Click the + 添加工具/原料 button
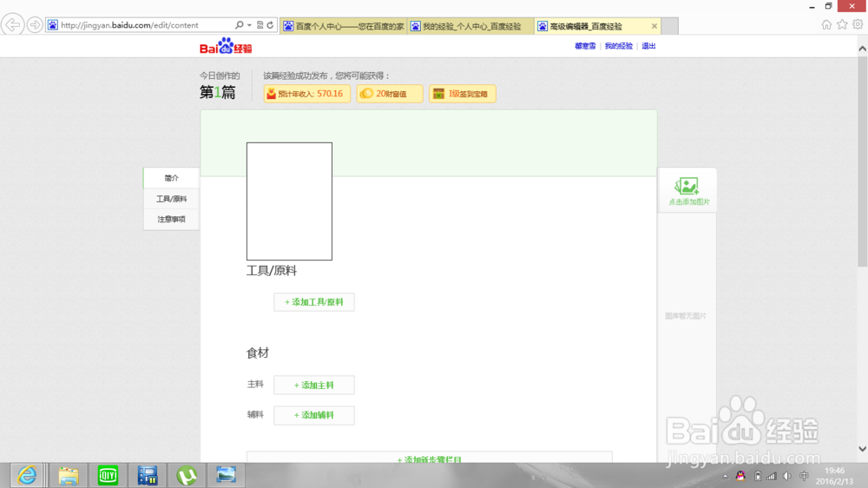The width and height of the screenshot is (868, 488). [314, 302]
